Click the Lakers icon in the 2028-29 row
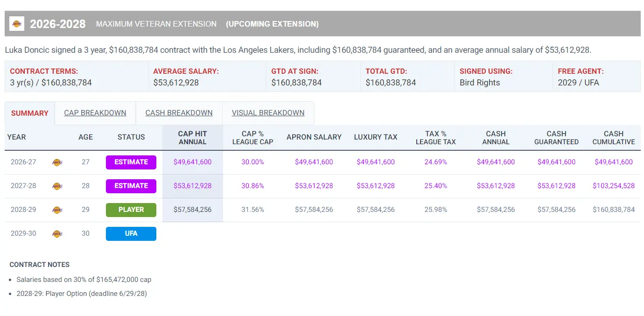This screenshot has height=316, width=644. coord(57,210)
